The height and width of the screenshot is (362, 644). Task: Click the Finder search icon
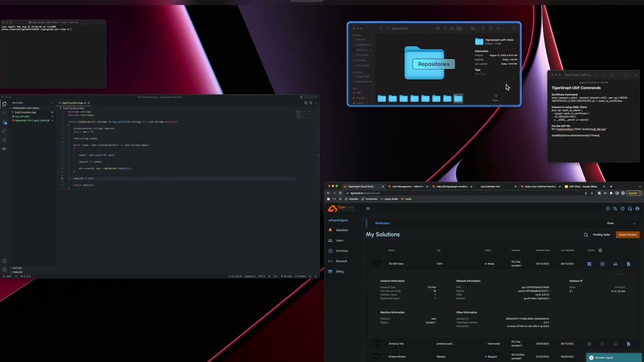click(x=514, y=28)
